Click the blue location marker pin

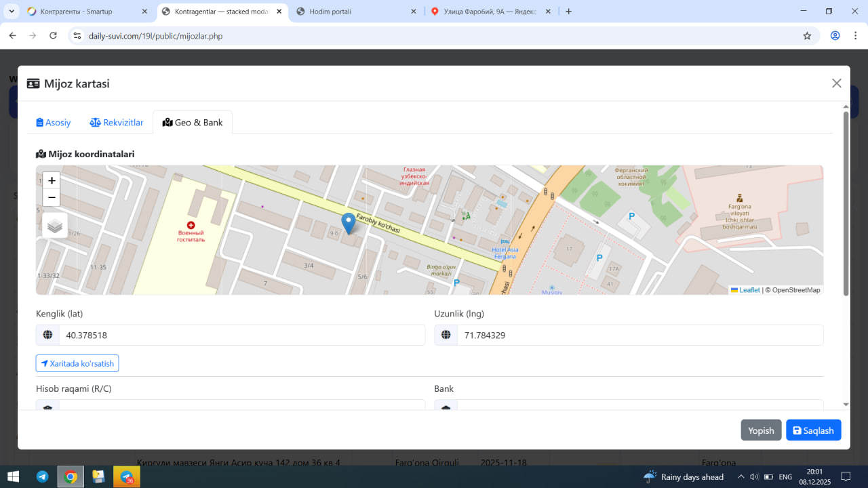click(348, 222)
